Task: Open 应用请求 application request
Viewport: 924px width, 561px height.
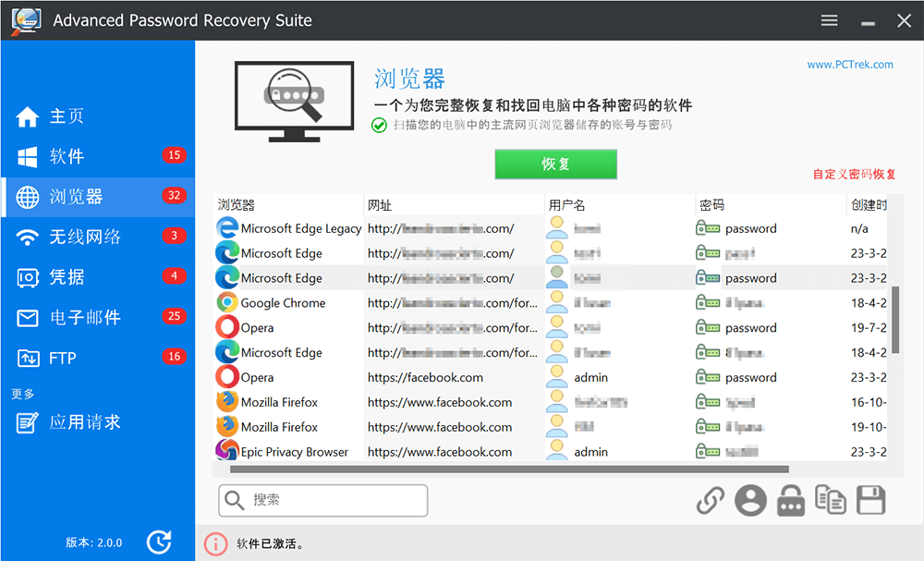Action: pos(98,422)
